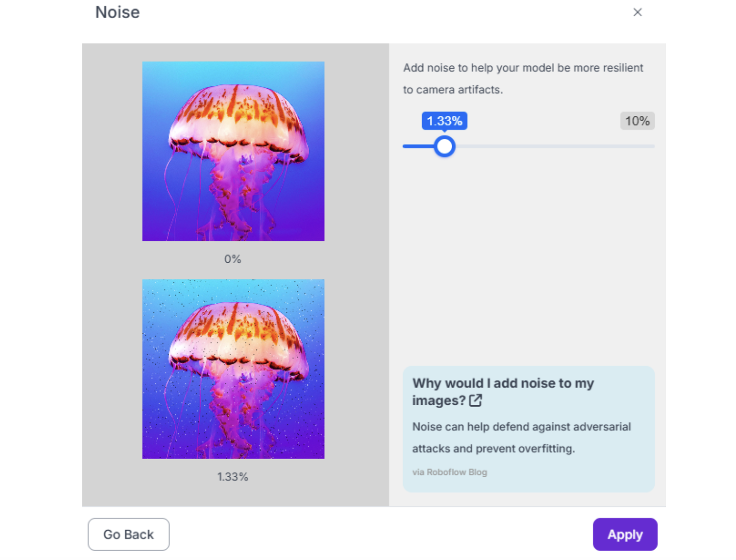Select the original jellyfish image without noise
This screenshot has height=560, width=736.
pyautogui.click(x=233, y=151)
